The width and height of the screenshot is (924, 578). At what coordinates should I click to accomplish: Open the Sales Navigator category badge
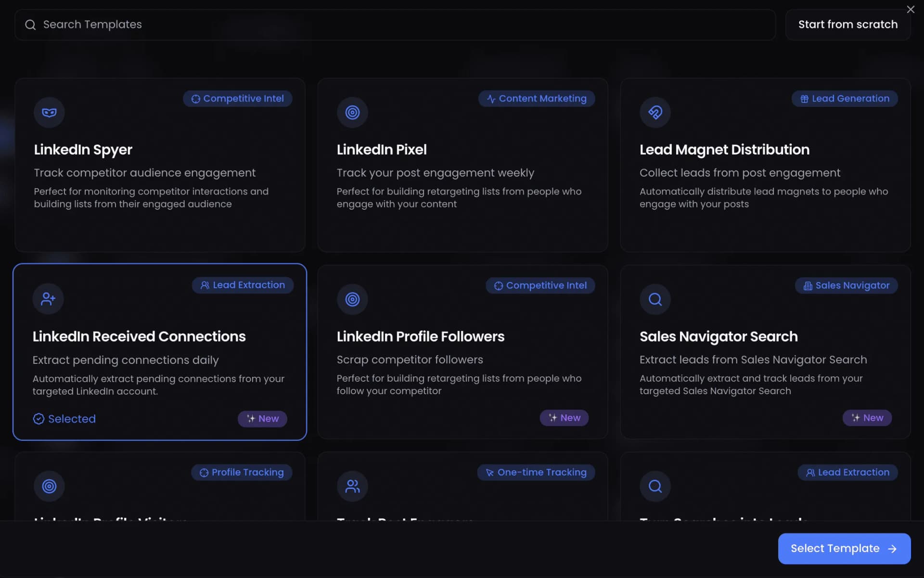(846, 285)
